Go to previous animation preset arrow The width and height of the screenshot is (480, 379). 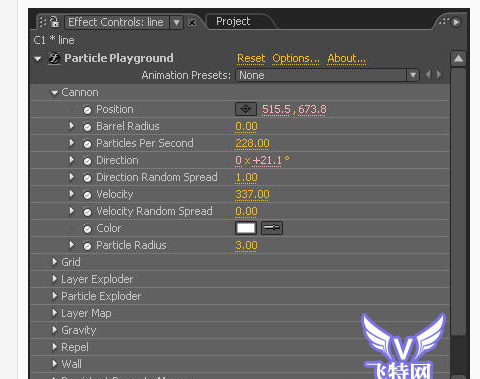428,75
